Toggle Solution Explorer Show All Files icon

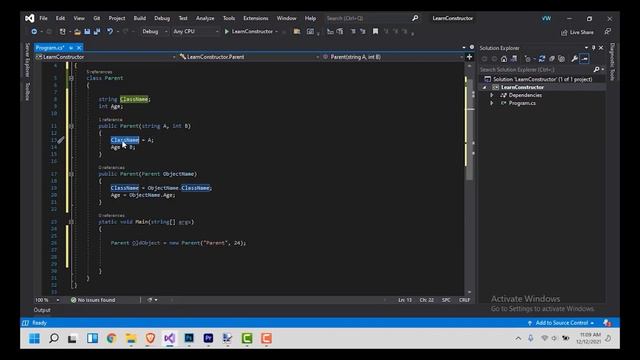(x=562, y=59)
